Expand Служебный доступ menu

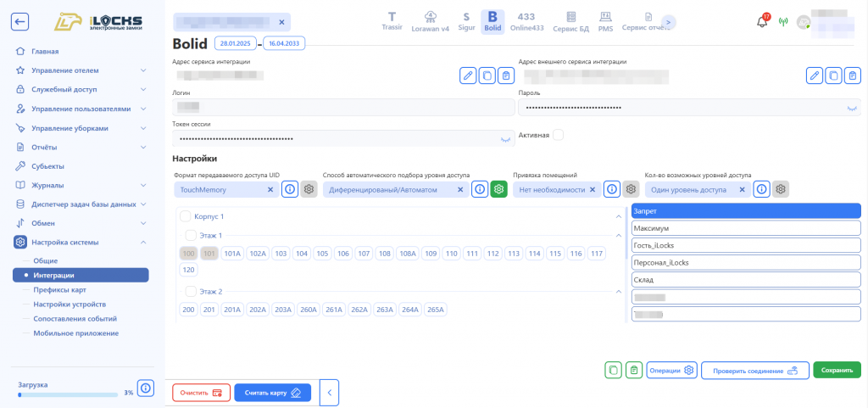[81, 89]
